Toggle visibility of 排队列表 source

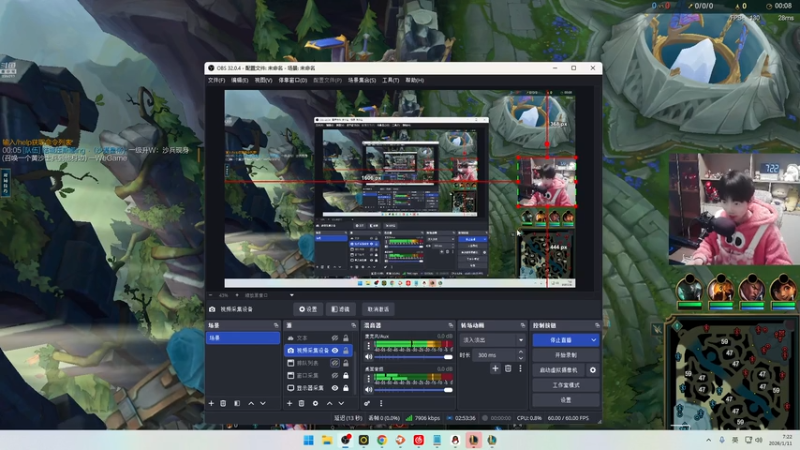tap(335, 363)
